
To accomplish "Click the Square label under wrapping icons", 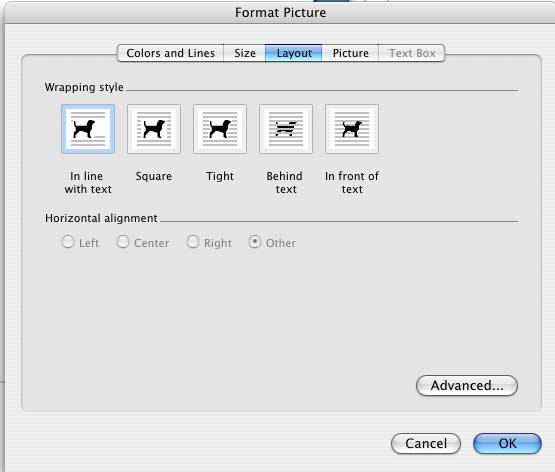I will point(154,176).
